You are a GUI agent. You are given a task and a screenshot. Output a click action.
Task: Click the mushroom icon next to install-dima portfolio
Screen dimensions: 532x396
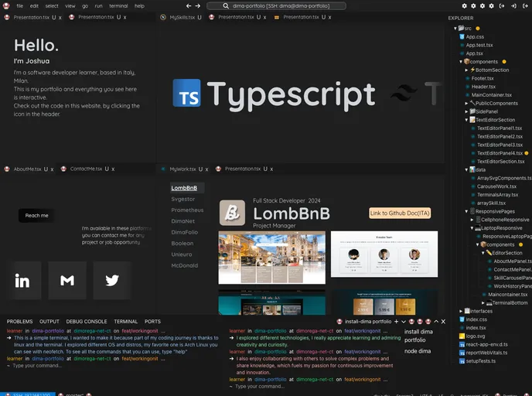click(x=339, y=321)
